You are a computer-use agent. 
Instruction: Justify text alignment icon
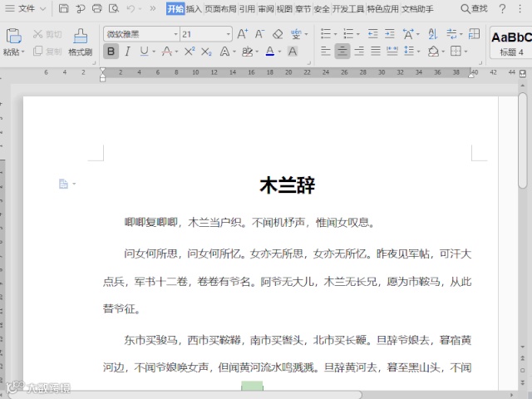pyautogui.click(x=376, y=52)
